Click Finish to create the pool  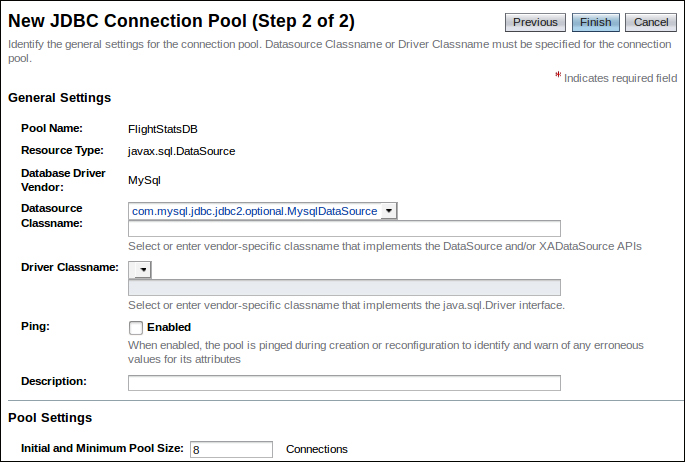[595, 22]
